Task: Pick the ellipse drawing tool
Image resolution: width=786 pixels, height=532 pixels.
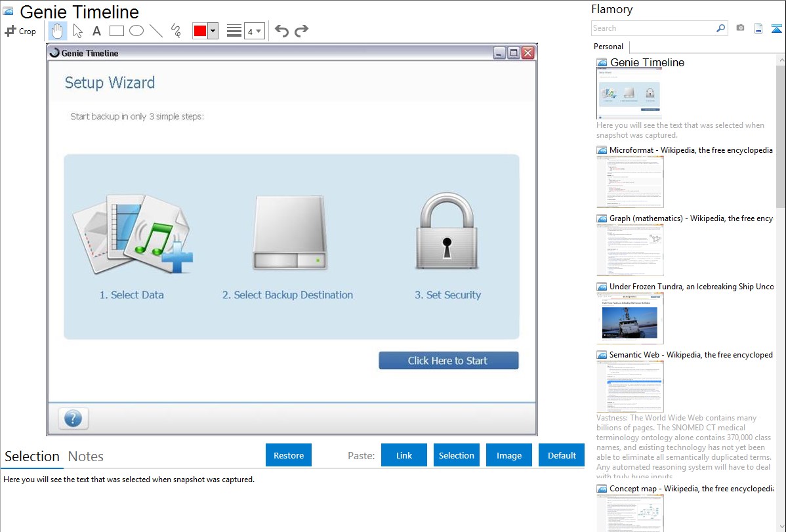Action: tap(136, 31)
